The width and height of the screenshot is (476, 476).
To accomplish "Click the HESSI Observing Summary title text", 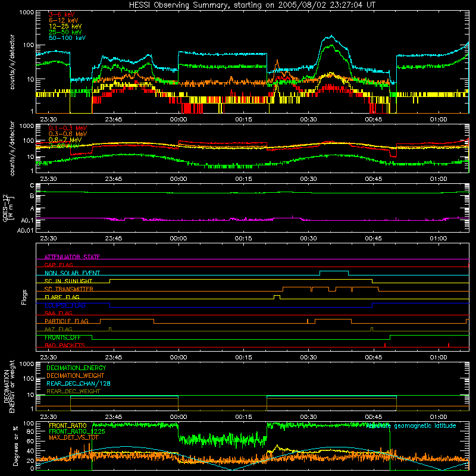I will (x=252, y=5).
